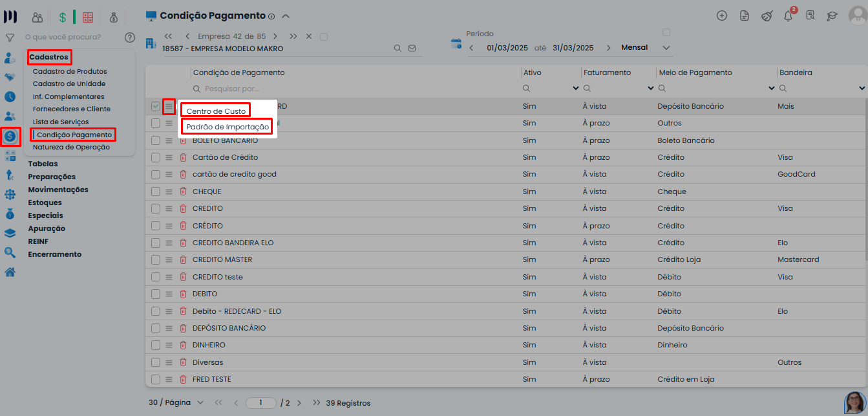Expand the 30 / Página page-size dropdown
Screen dimensions: 868x416
pos(200,402)
